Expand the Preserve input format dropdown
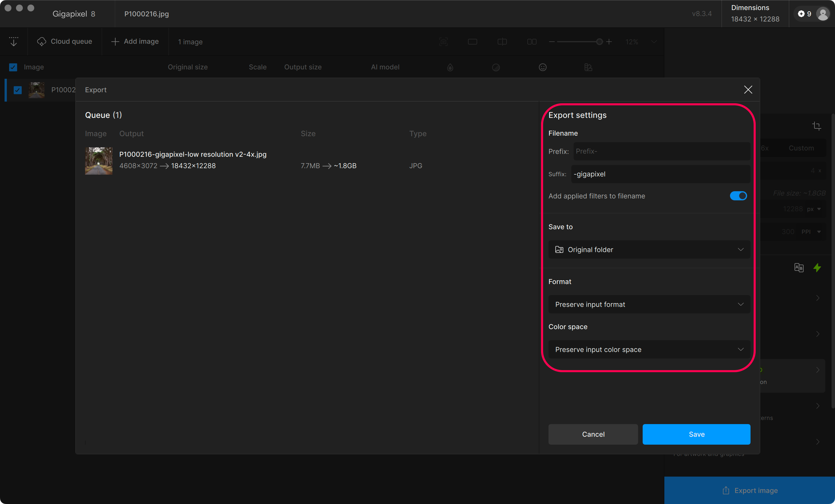The image size is (835, 504). point(649,304)
